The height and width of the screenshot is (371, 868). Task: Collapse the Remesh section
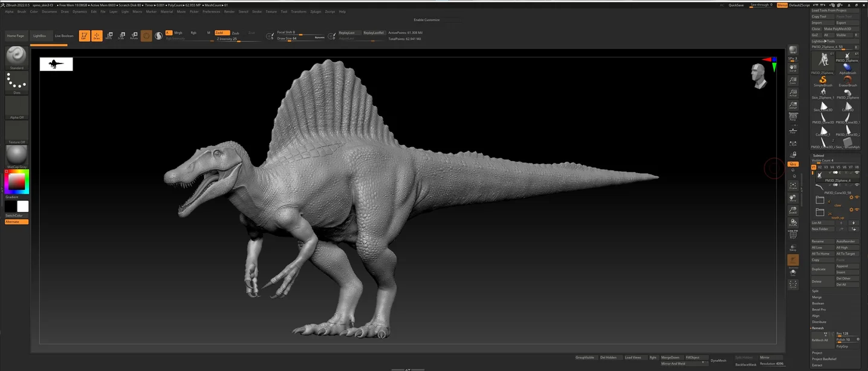[818, 328]
